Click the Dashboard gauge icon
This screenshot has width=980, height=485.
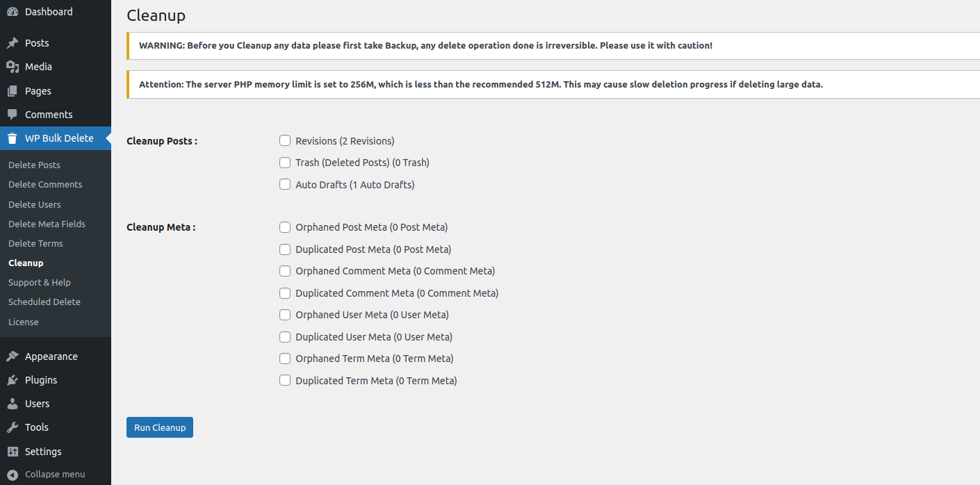(13, 12)
